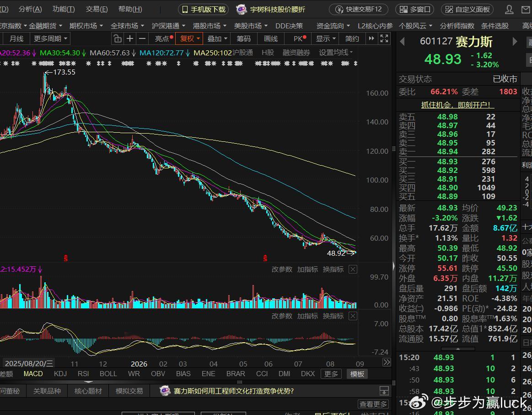The image size is (532, 415).
Task: Toggle 简约 simple mode
Action: [x=352, y=39]
